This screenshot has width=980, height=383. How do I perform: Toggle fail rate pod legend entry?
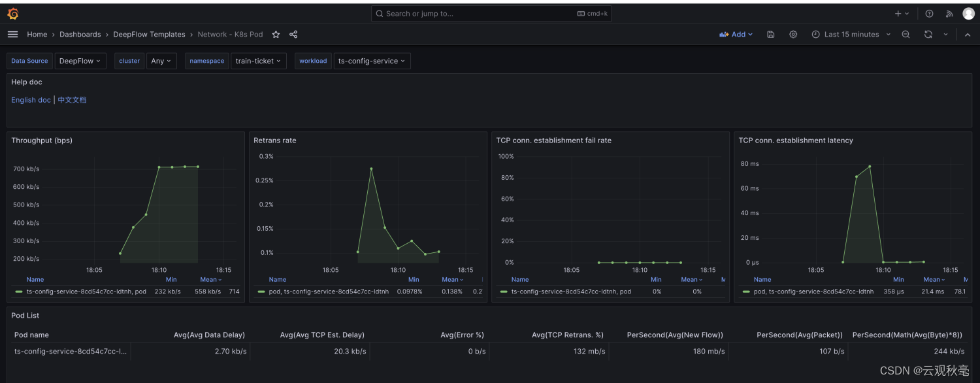coord(571,291)
